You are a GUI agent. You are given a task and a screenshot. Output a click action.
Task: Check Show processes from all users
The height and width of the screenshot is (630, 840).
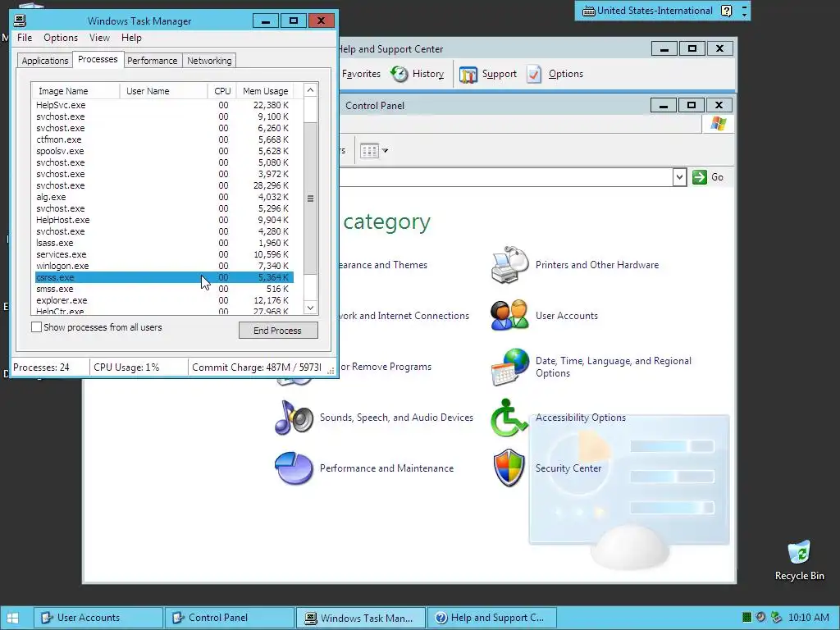point(36,326)
